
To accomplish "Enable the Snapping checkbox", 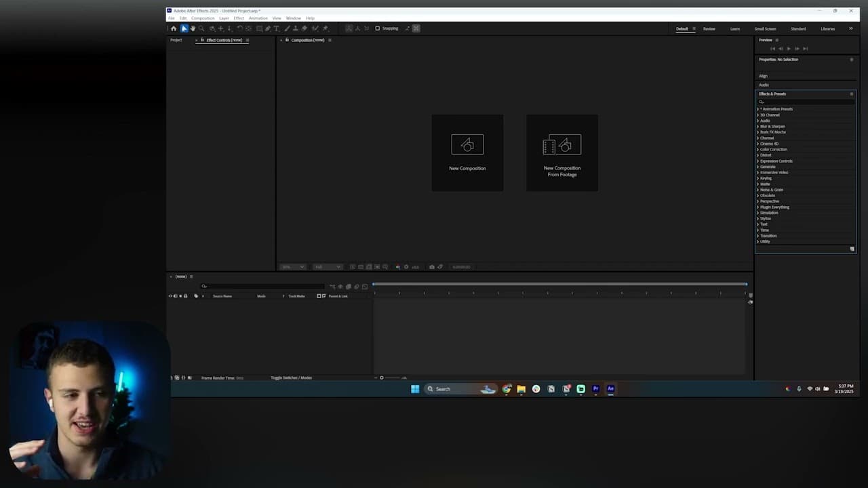I will point(378,28).
